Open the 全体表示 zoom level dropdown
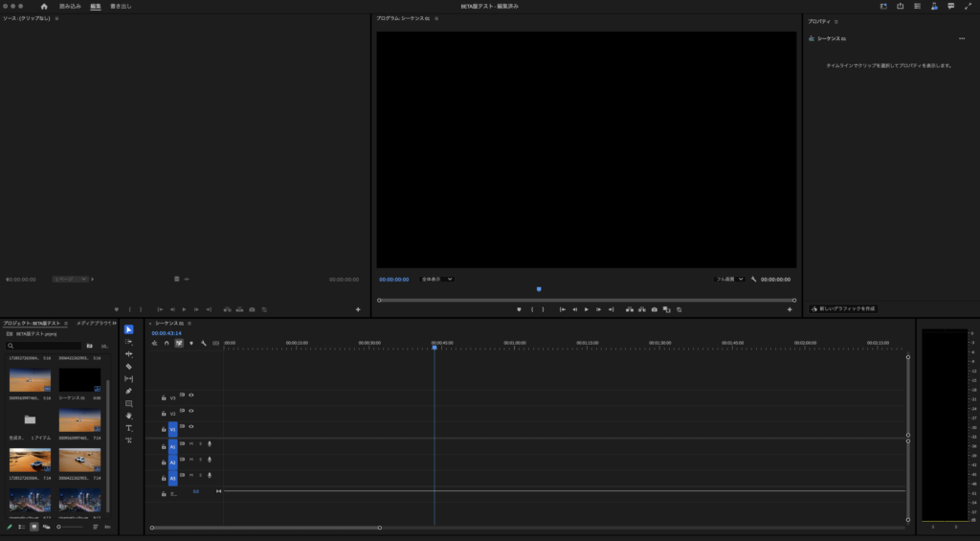The width and height of the screenshot is (980, 541). coord(437,280)
